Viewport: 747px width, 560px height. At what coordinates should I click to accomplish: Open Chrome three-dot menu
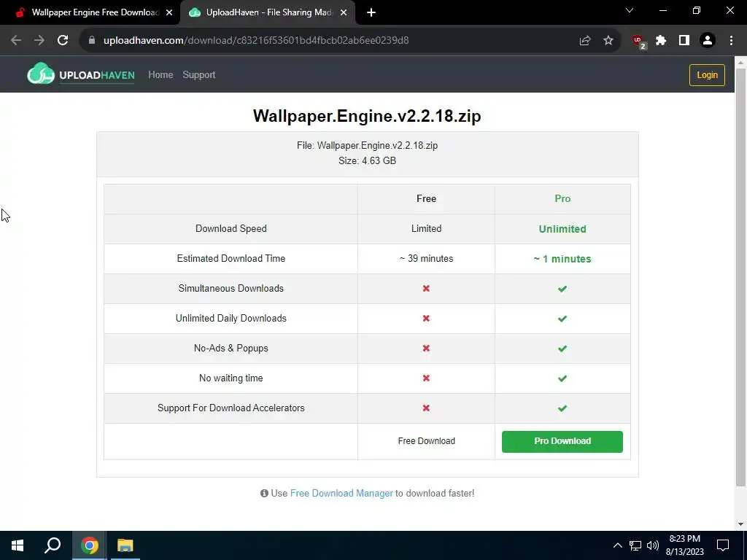pyautogui.click(x=731, y=41)
